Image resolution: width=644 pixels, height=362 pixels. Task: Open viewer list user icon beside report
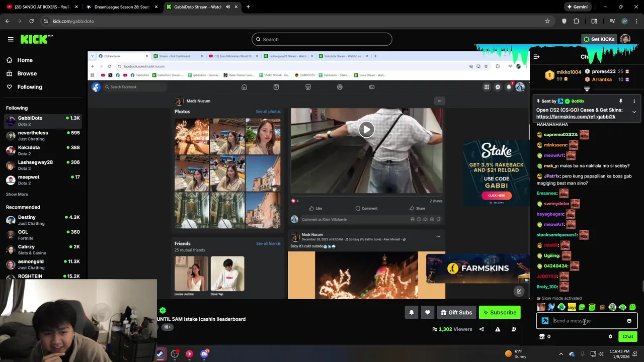tap(514, 329)
